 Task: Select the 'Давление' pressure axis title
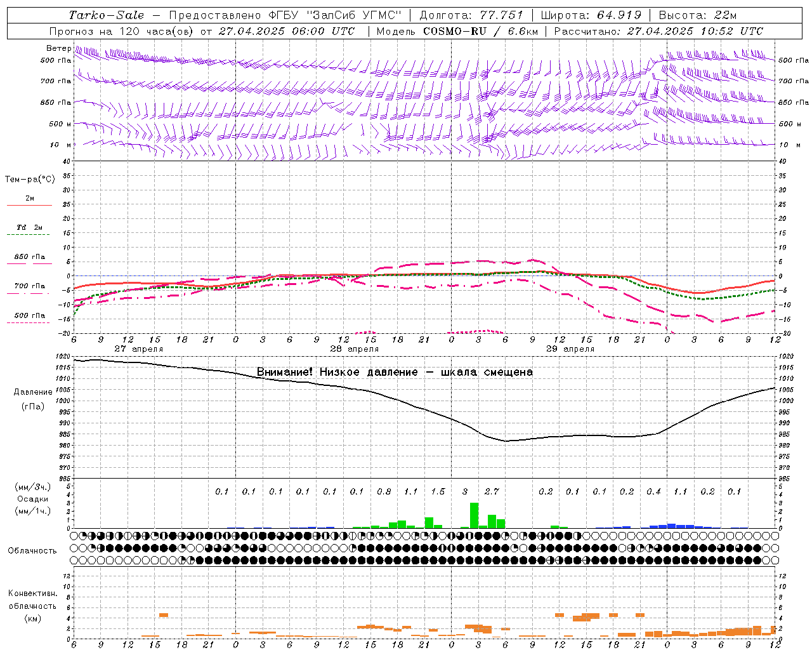coord(33,392)
